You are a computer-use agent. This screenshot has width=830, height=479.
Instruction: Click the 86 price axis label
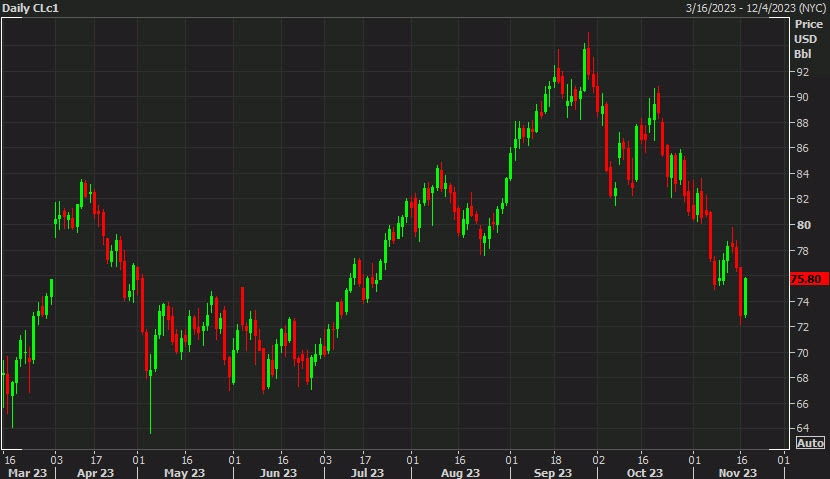(x=802, y=148)
